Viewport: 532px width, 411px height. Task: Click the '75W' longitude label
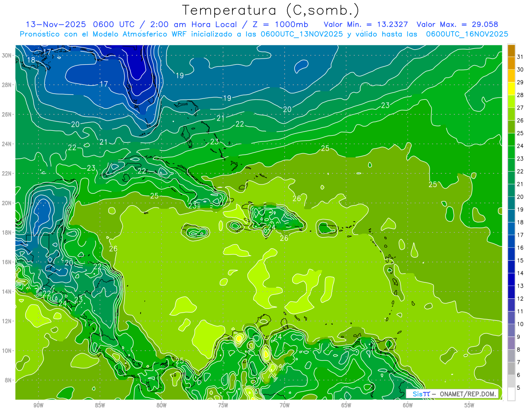tap(223, 405)
